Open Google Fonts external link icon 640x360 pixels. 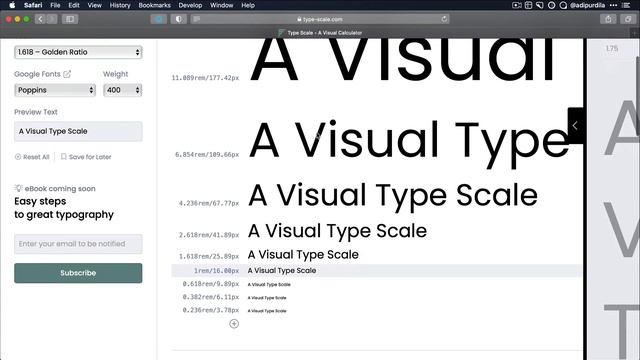click(x=67, y=74)
